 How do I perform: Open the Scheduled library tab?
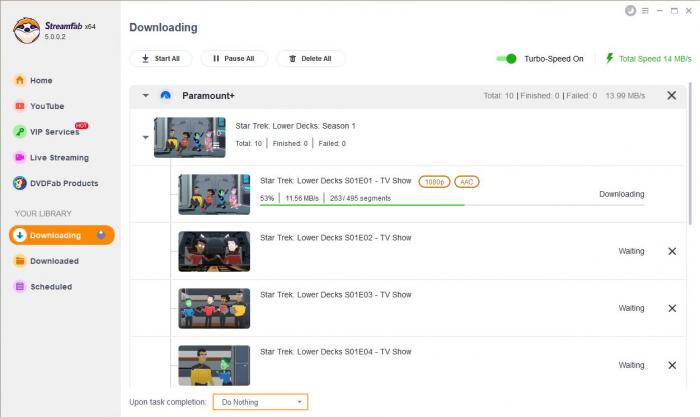(x=50, y=287)
